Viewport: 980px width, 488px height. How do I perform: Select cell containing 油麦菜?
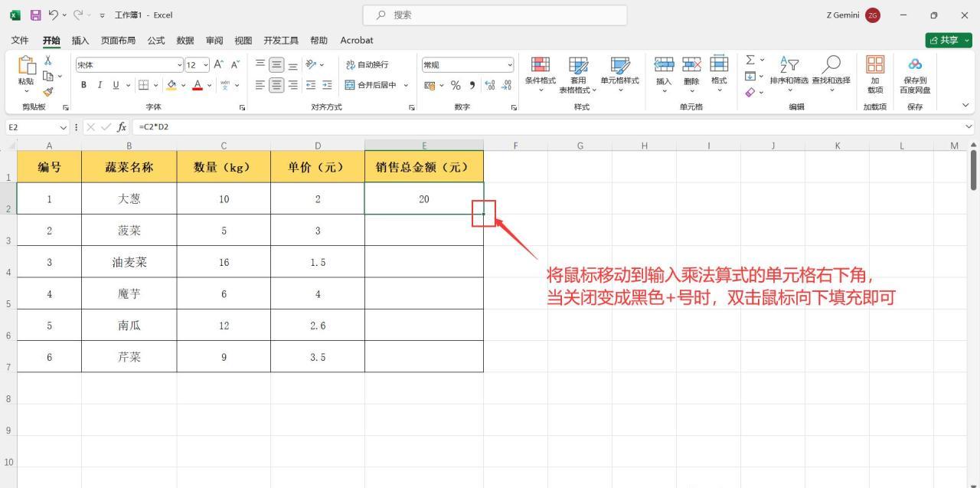129,262
